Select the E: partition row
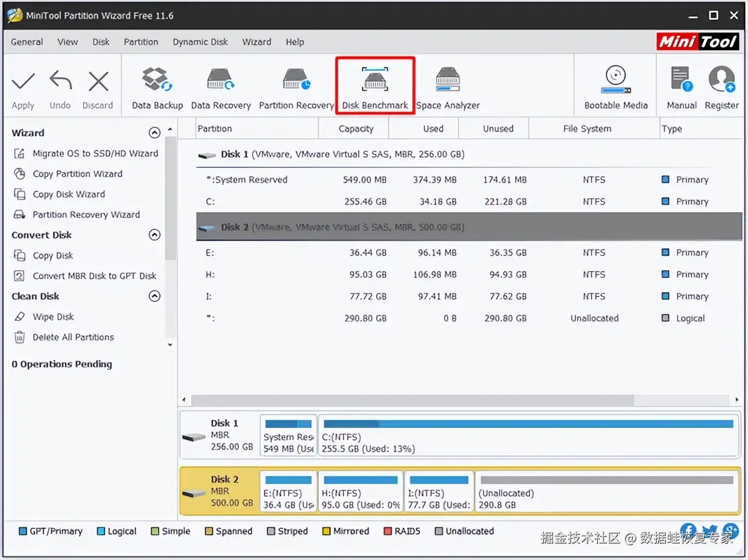Screen dimensions: 748x560 [x=469, y=252]
